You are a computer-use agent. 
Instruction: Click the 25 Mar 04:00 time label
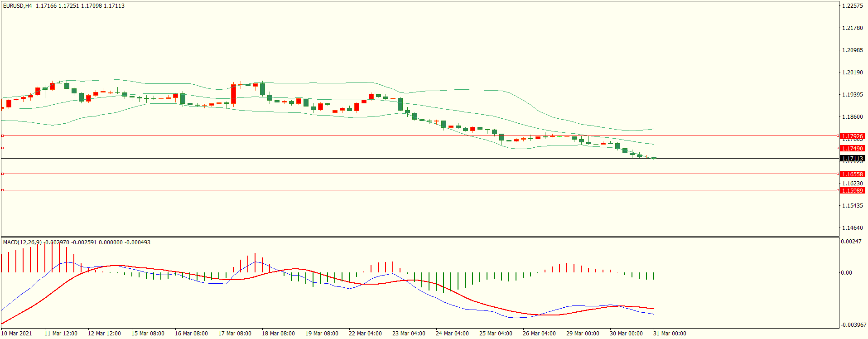(496, 334)
